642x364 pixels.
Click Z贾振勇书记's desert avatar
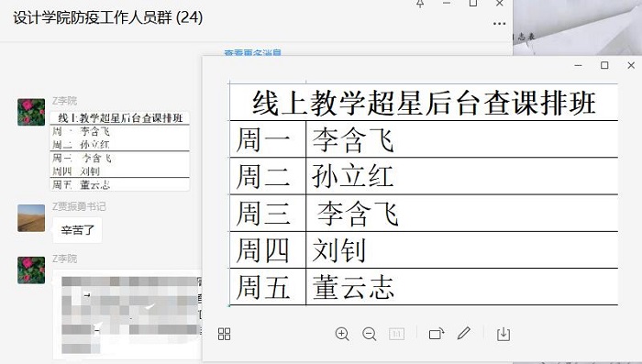point(31,218)
